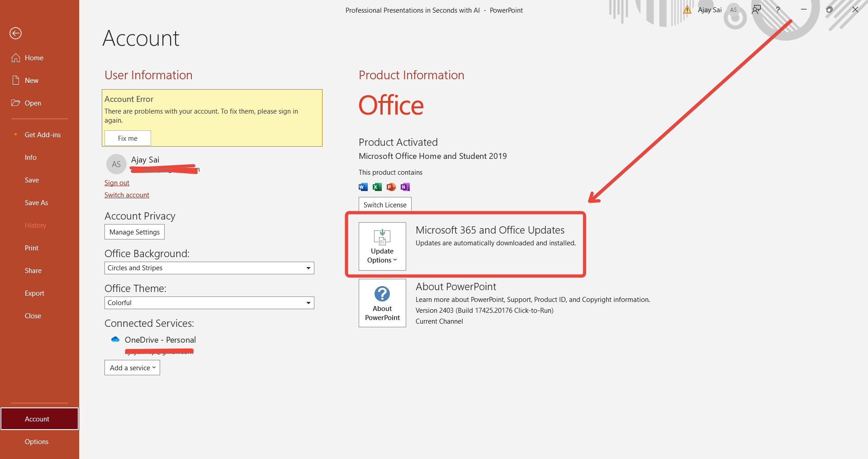Select the Account tab in sidebar
Image resolution: width=868 pixels, height=459 pixels.
(x=39, y=419)
